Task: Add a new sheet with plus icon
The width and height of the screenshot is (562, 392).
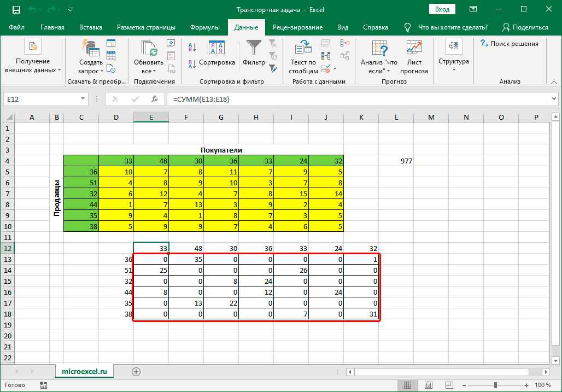Action: pyautogui.click(x=136, y=372)
